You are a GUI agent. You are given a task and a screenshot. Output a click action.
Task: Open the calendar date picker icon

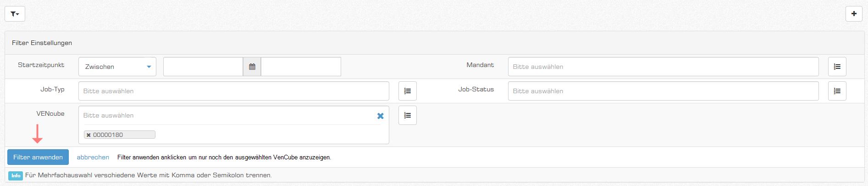pyautogui.click(x=252, y=67)
